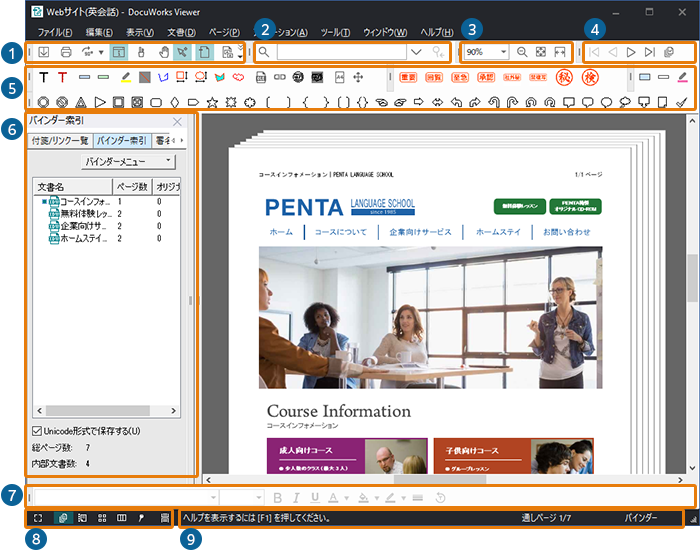Sort by the 文書名 column header
The height and width of the screenshot is (550, 700).
(x=72, y=187)
